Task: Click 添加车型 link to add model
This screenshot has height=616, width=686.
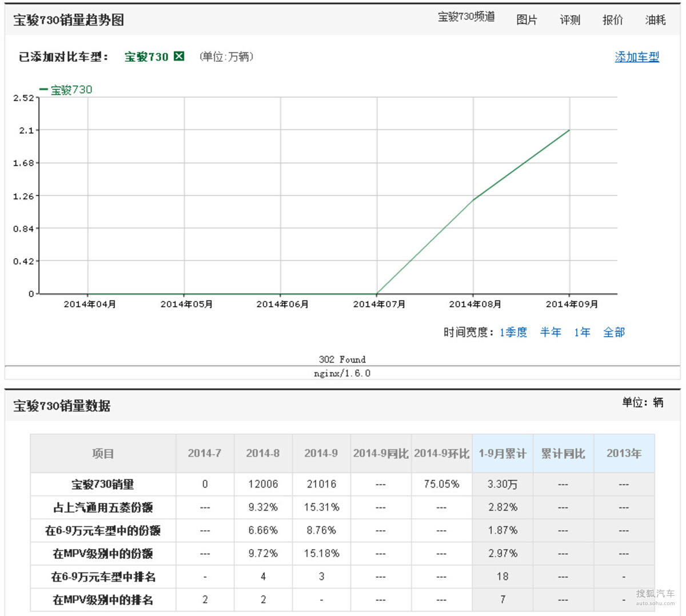Action: [x=637, y=57]
